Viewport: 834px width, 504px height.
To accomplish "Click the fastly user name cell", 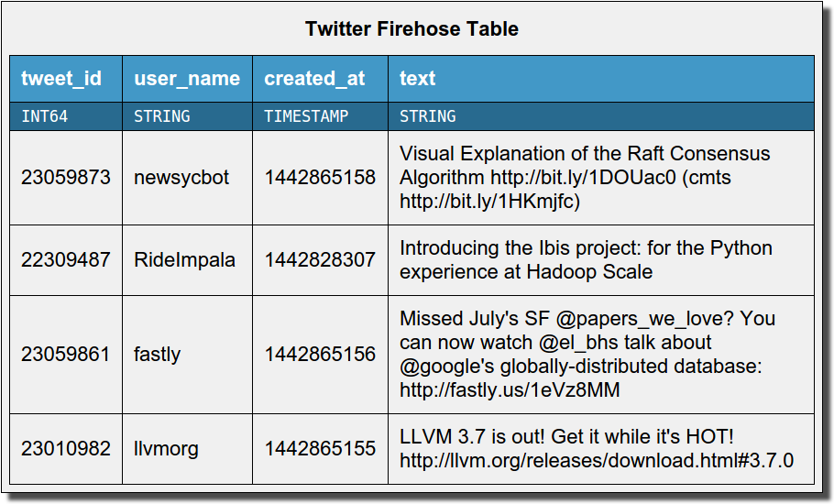I will (x=158, y=354).
